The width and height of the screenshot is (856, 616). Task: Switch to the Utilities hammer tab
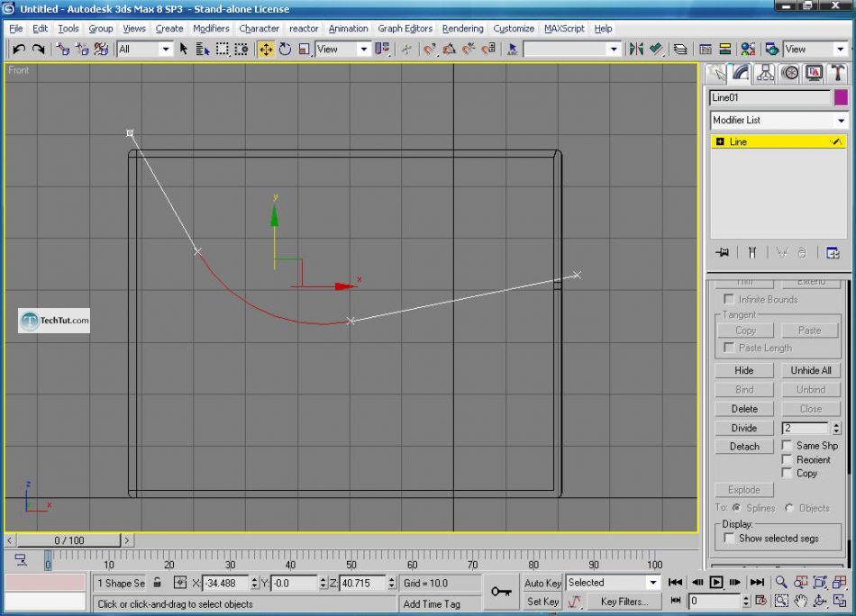(x=837, y=73)
